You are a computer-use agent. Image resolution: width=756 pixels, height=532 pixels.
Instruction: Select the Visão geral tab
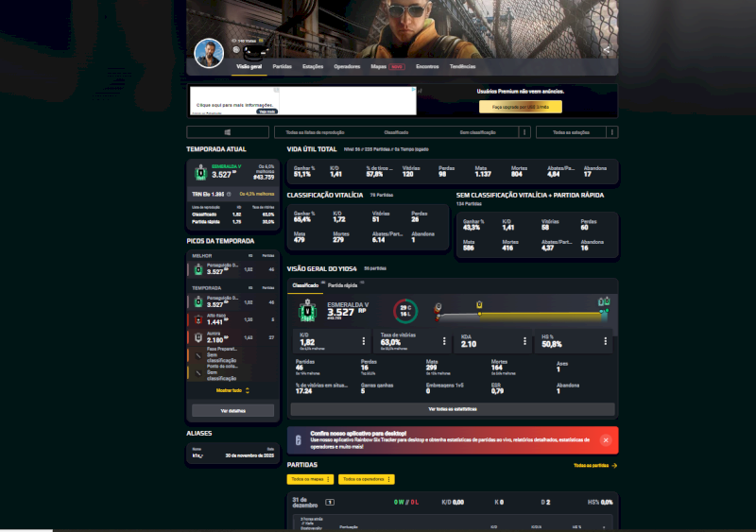249,66
